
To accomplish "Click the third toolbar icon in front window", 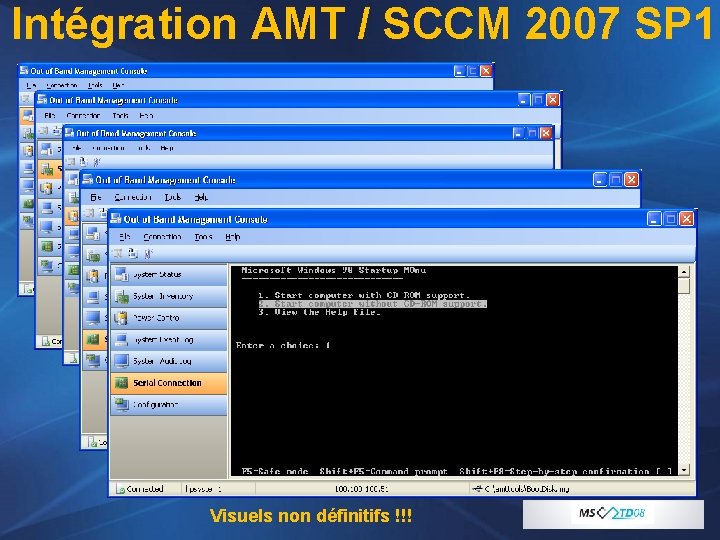I will pyautogui.click(x=148, y=253).
